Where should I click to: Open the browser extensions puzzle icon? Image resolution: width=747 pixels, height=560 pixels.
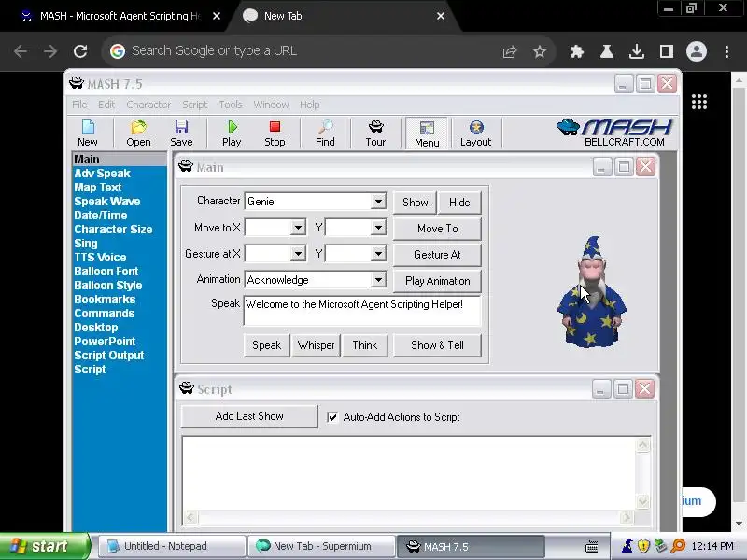coord(576,51)
